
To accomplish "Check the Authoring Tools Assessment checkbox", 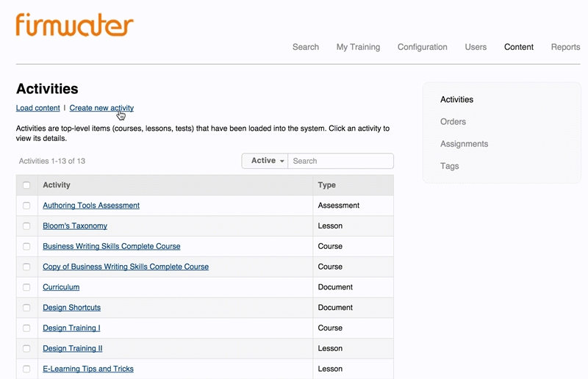I will coord(26,206).
